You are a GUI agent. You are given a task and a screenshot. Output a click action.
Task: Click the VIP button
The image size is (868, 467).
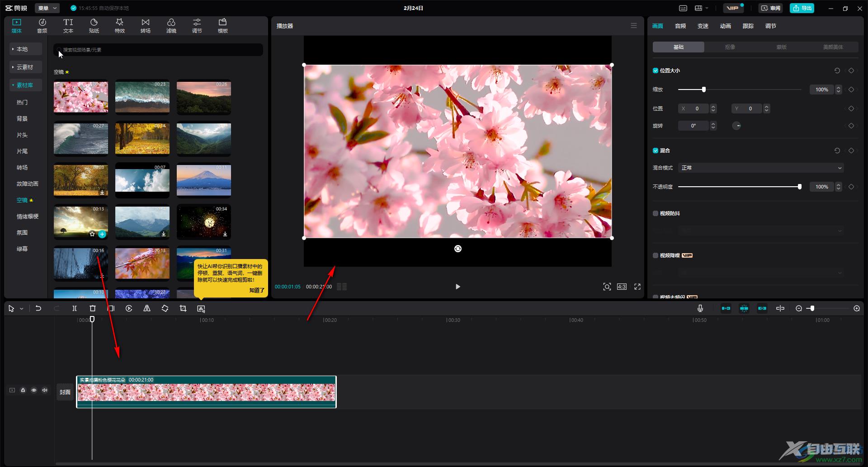click(x=732, y=8)
